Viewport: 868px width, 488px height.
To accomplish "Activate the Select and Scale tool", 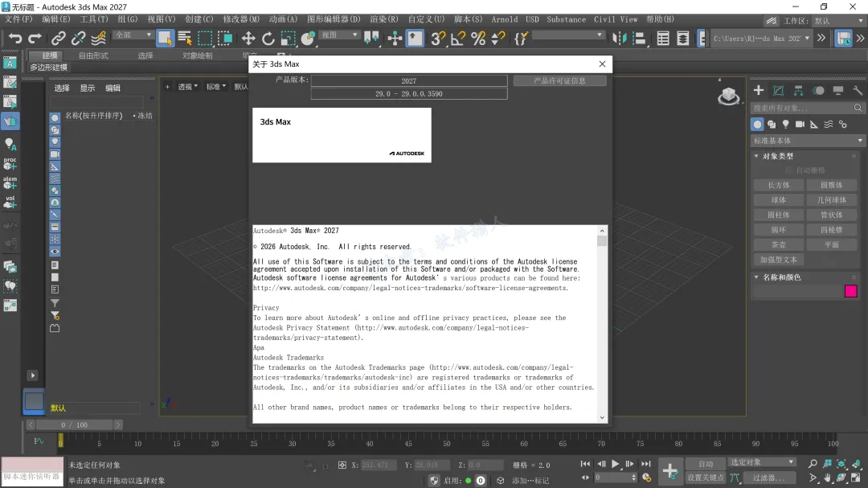I will [288, 39].
